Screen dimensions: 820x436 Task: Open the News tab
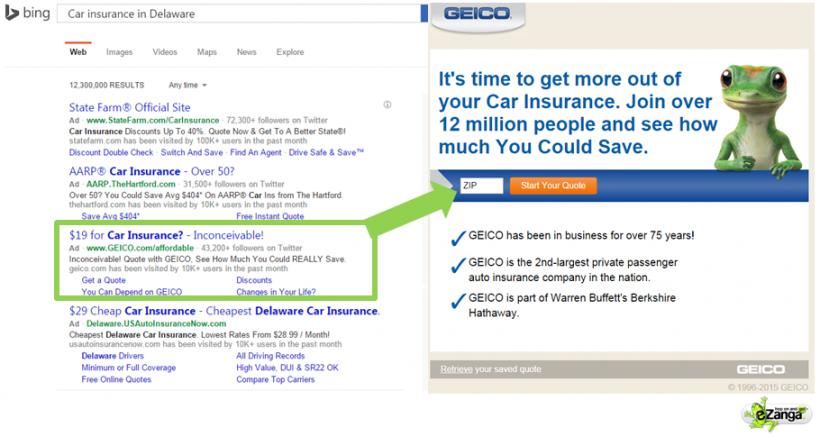[x=246, y=52]
